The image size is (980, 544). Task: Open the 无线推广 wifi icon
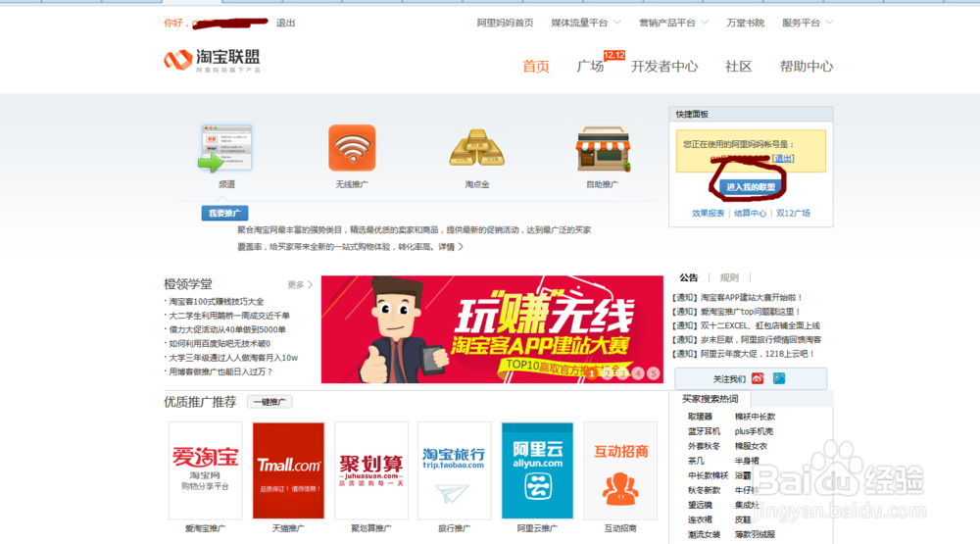(352, 148)
